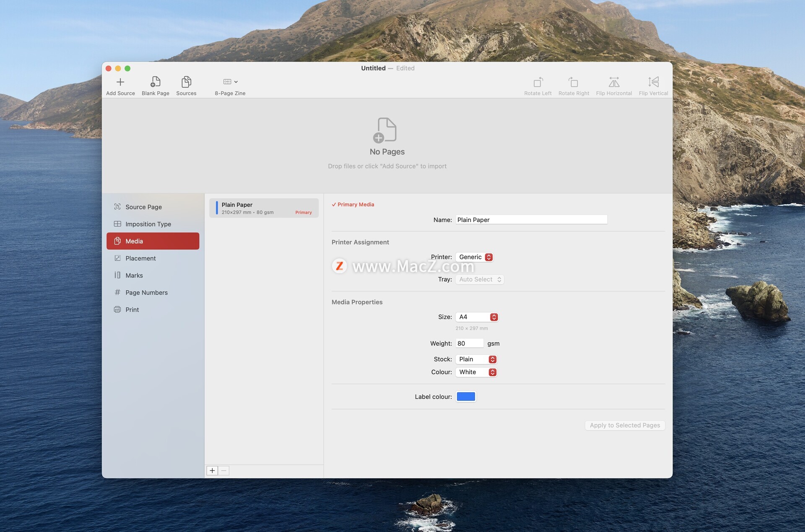Viewport: 805px width, 532px height.
Task: Click the Add Source plus icon
Action: tap(120, 82)
